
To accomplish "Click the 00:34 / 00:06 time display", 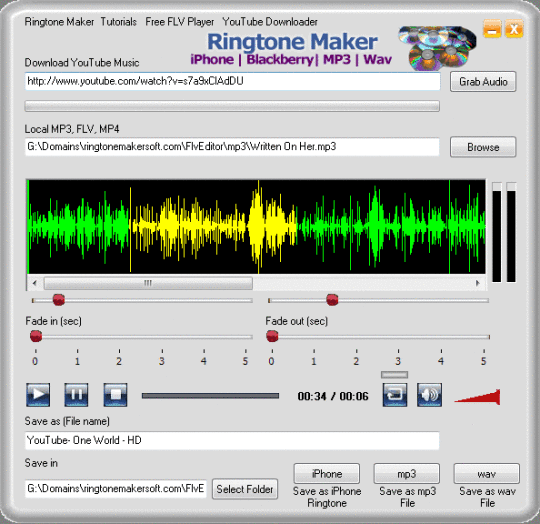I will click(333, 396).
